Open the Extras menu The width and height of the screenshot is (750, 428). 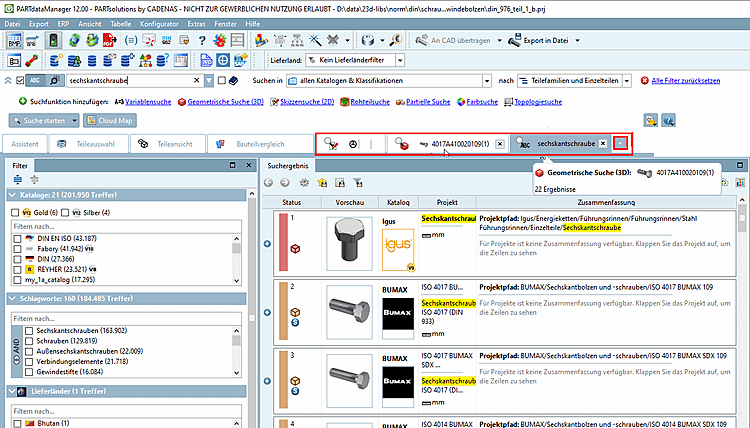point(196,23)
